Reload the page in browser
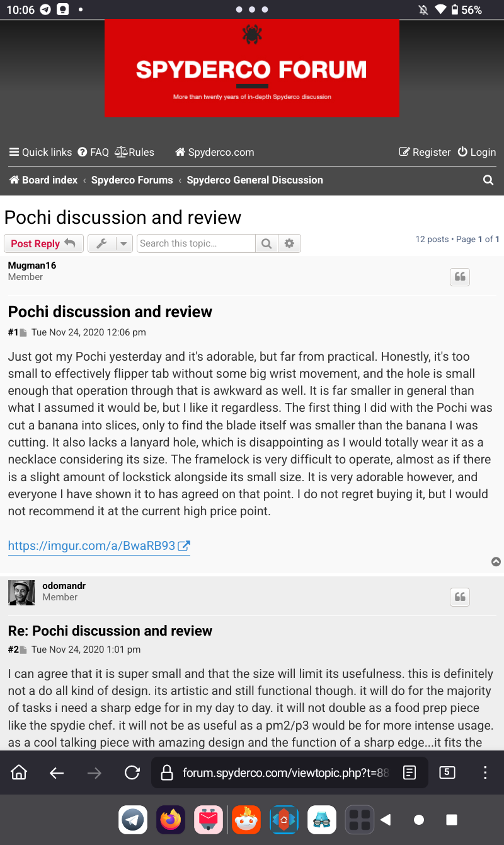504x845 pixels. 132,772
